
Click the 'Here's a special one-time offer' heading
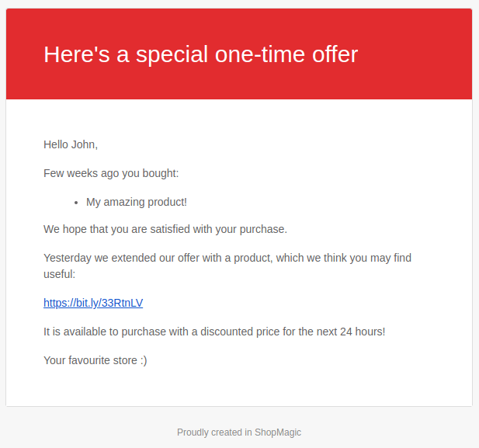(x=201, y=54)
